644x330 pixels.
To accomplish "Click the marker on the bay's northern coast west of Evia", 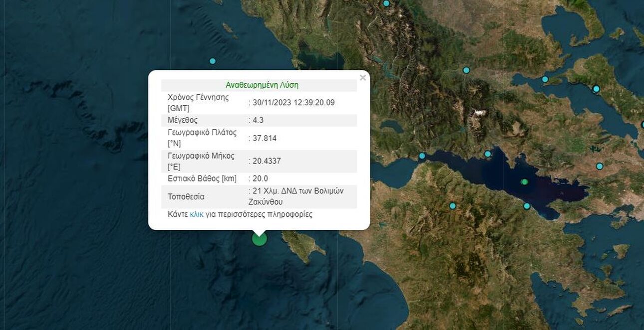I will tap(545, 79).
